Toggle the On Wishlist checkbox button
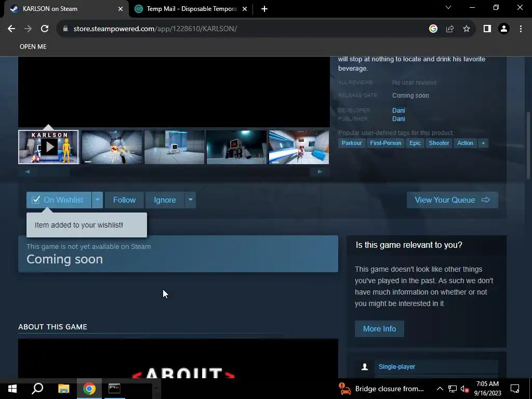The width and height of the screenshot is (532, 399). 59,200
